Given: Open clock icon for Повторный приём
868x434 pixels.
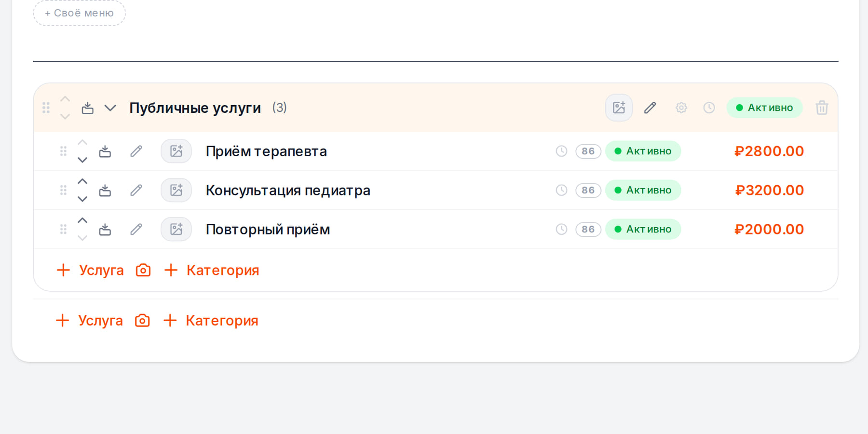Looking at the screenshot, I should click(561, 229).
